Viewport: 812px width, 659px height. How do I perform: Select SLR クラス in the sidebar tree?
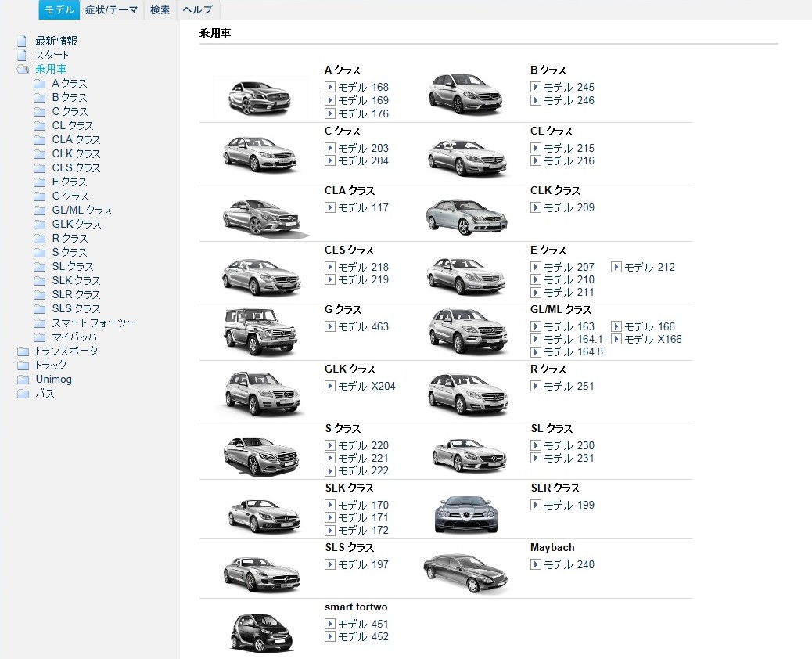pyautogui.click(x=76, y=294)
